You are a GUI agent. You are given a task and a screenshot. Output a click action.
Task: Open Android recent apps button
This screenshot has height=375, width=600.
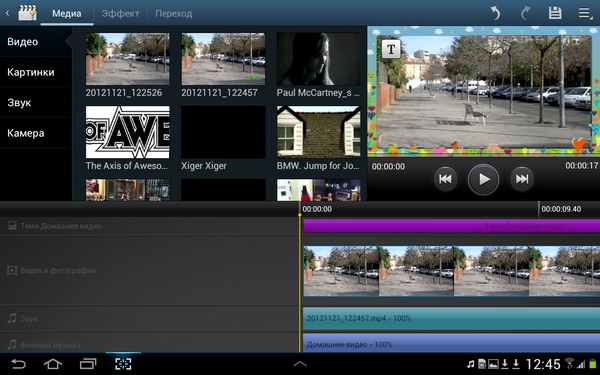pos(88,364)
